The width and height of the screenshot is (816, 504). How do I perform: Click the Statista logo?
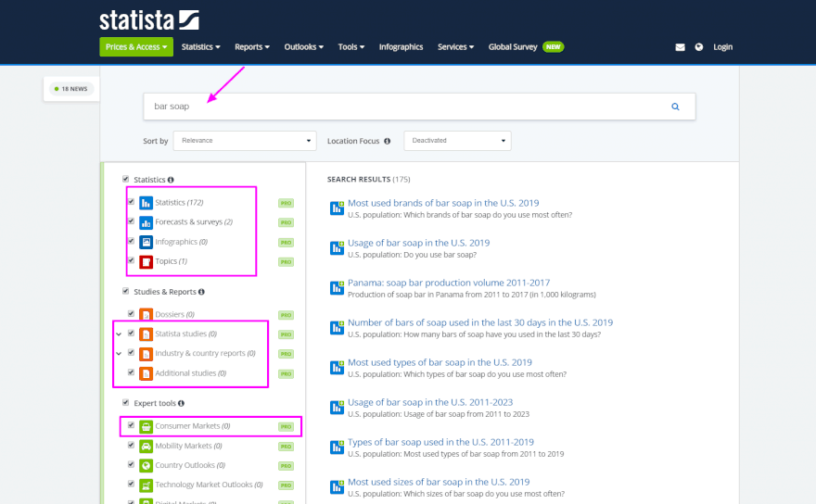tap(149, 20)
